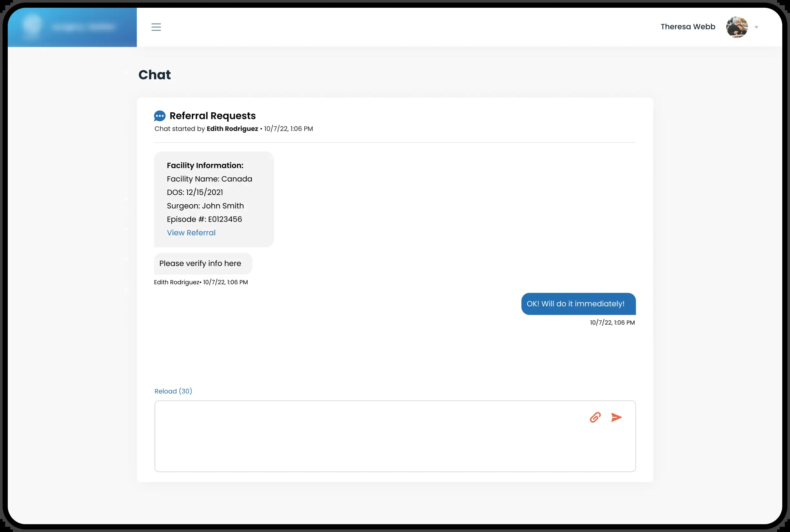
Task: Open the View Referral link
Action: pyautogui.click(x=191, y=233)
